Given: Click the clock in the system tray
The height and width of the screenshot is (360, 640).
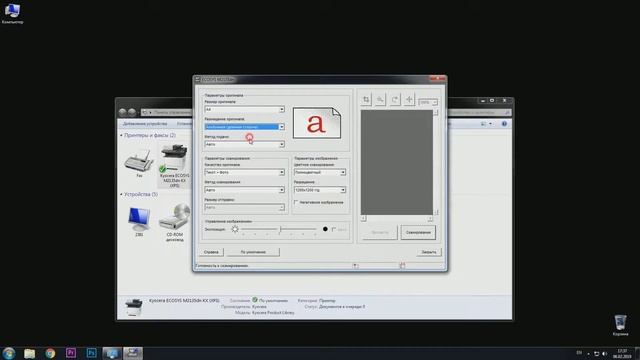Looking at the screenshot, I should click(622, 353).
